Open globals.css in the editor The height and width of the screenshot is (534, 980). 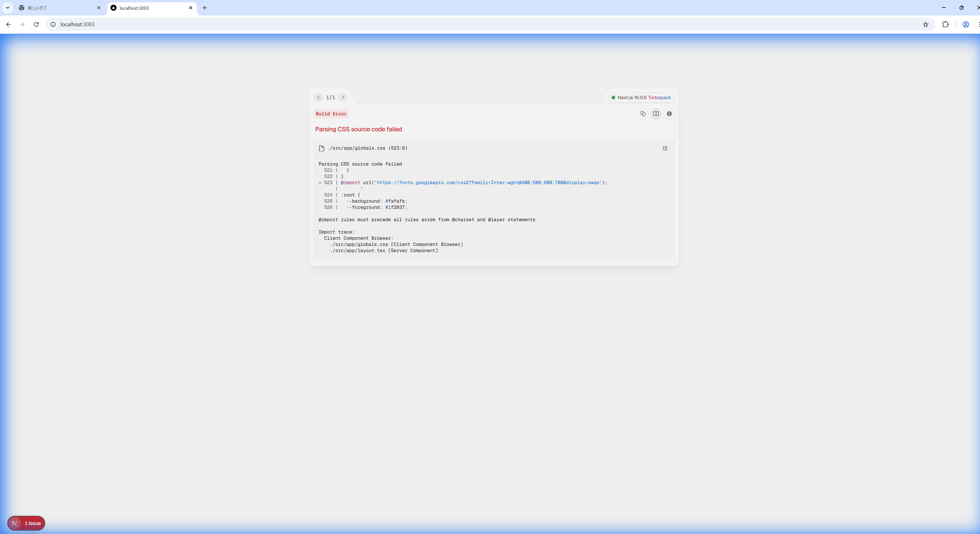click(x=665, y=149)
